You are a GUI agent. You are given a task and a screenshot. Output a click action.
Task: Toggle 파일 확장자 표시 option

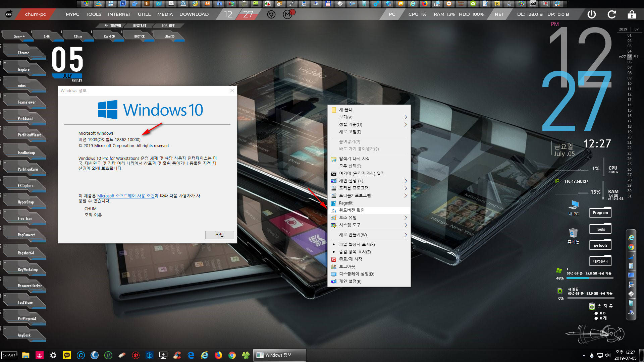(369, 244)
